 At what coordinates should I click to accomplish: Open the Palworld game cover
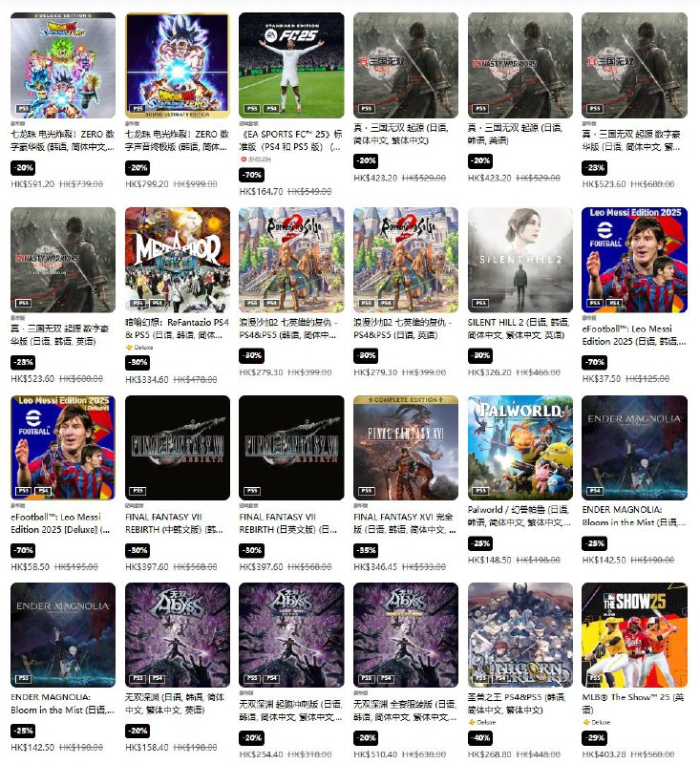(520, 447)
